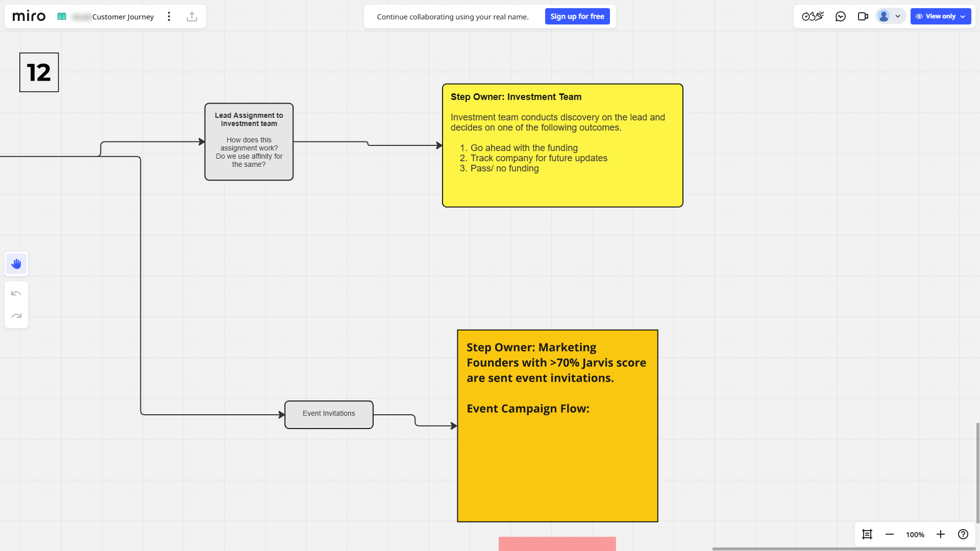This screenshot has height=551, width=980.
Task: Click the frame number 12 label
Action: [39, 72]
